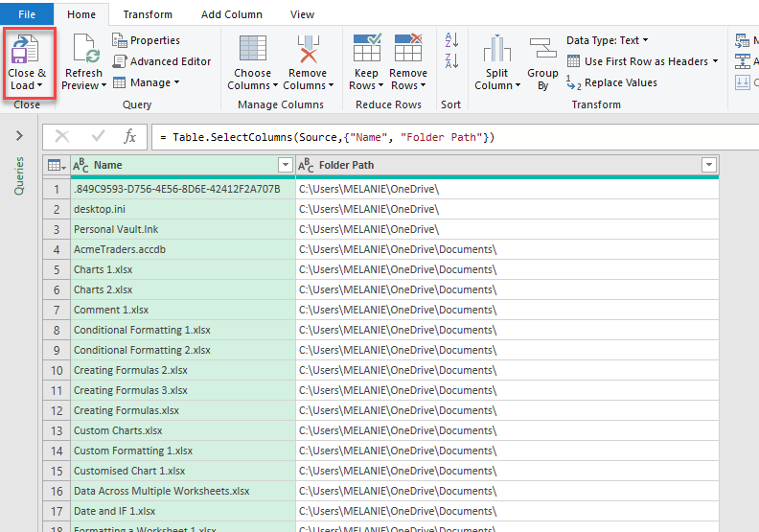Click the Properties button

pos(147,40)
